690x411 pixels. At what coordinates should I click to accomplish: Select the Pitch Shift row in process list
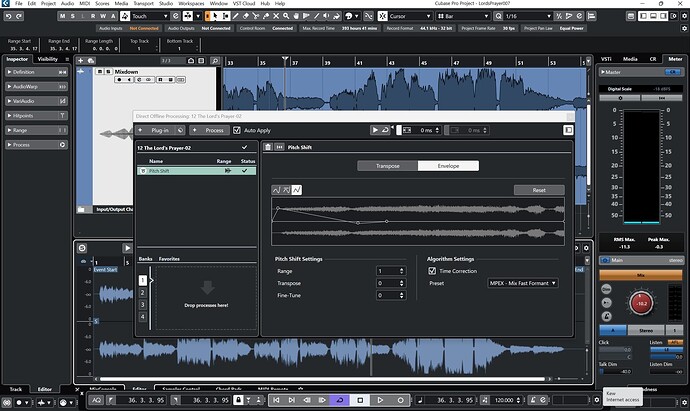click(x=196, y=171)
